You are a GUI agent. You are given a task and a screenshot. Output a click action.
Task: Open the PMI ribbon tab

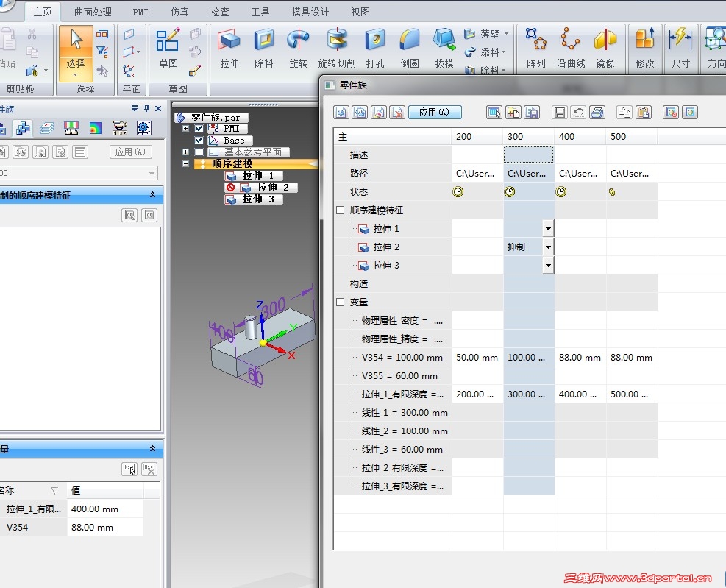[140, 12]
